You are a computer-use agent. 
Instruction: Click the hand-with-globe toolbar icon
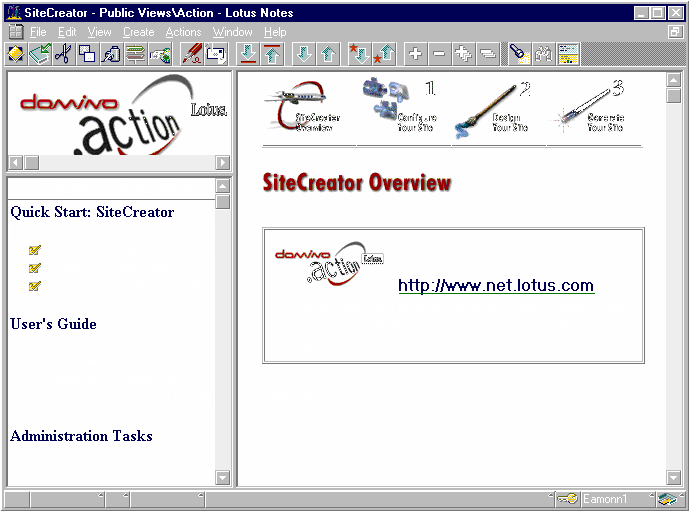pyautogui.click(x=159, y=54)
